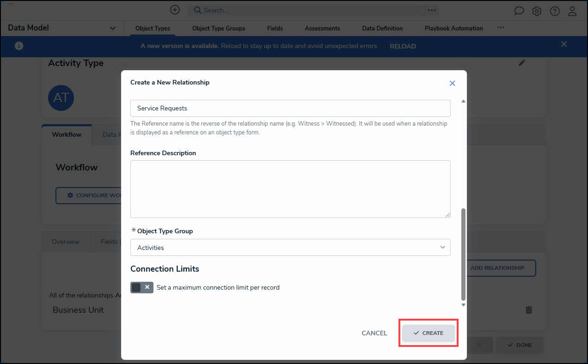Close the Create a New Relationship dialog
This screenshot has height=364, width=588.
pyautogui.click(x=453, y=83)
